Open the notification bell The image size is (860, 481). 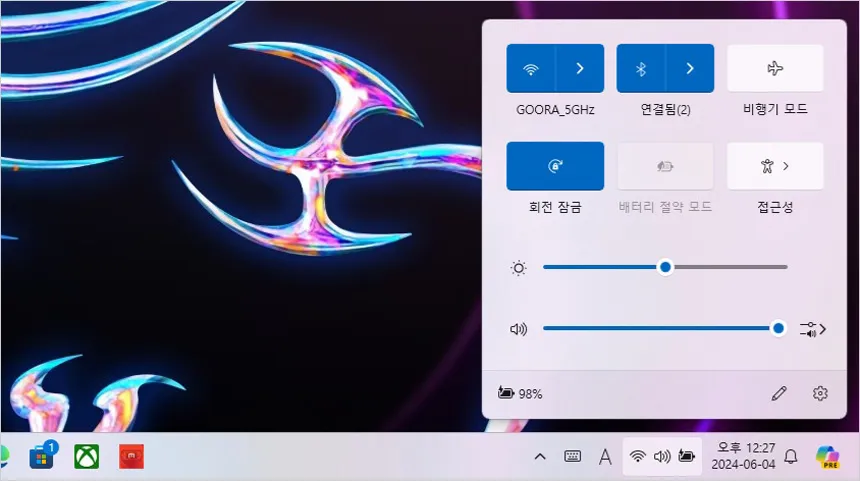tap(790, 456)
